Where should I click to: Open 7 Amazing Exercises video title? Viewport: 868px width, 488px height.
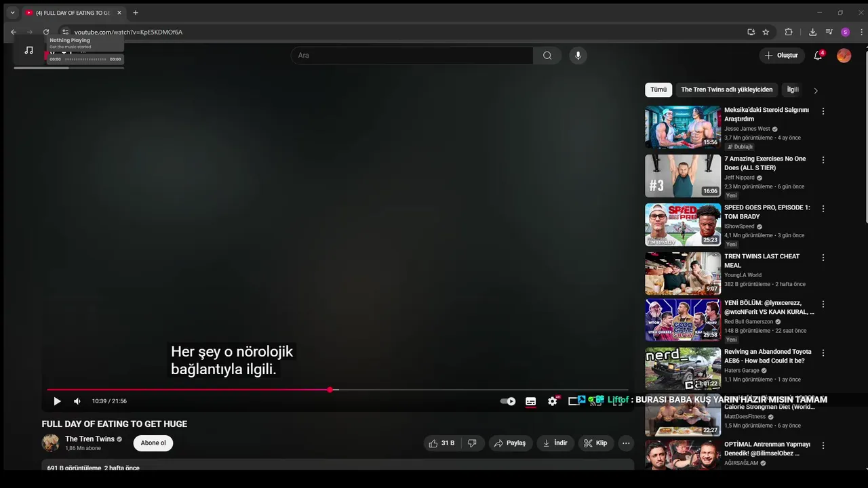765,163
